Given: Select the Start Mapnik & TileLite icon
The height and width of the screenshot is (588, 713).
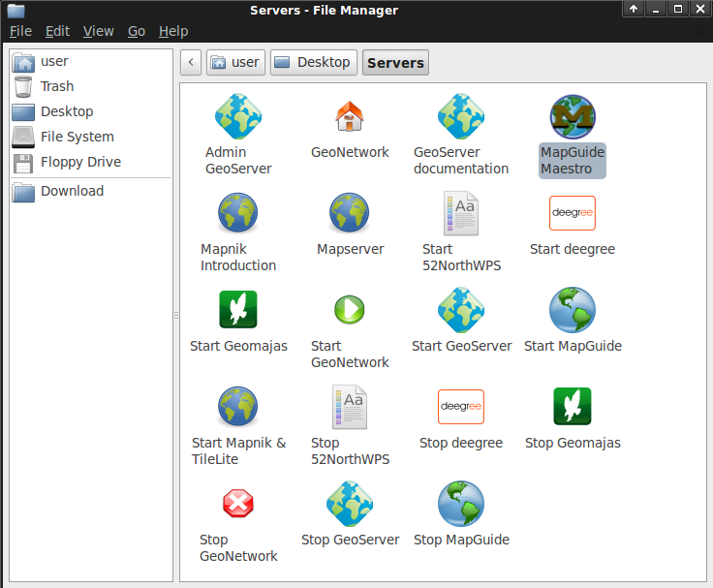Looking at the screenshot, I should [x=237, y=407].
